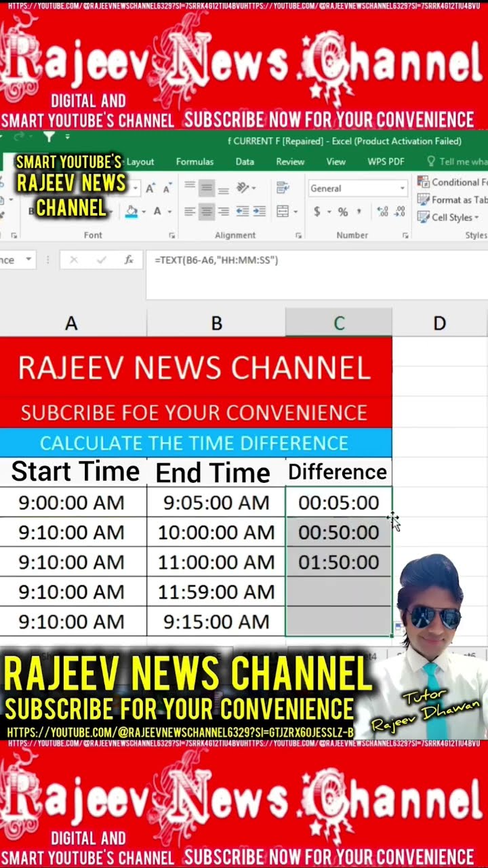Click the Insert Function fx icon
Viewport: 488px width, 868px height.
click(129, 260)
